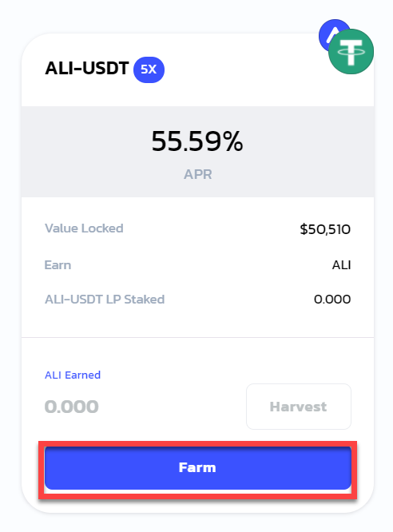Click the Farm button text label
393x532 pixels.
tap(197, 467)
